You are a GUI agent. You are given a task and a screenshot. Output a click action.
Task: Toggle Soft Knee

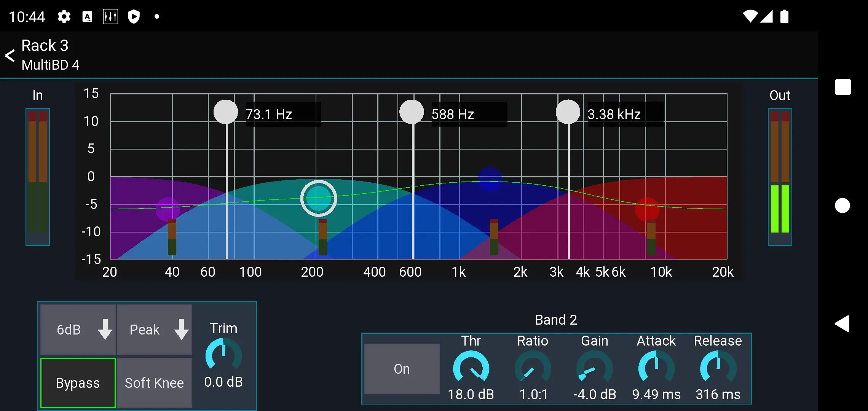(154, 383)
